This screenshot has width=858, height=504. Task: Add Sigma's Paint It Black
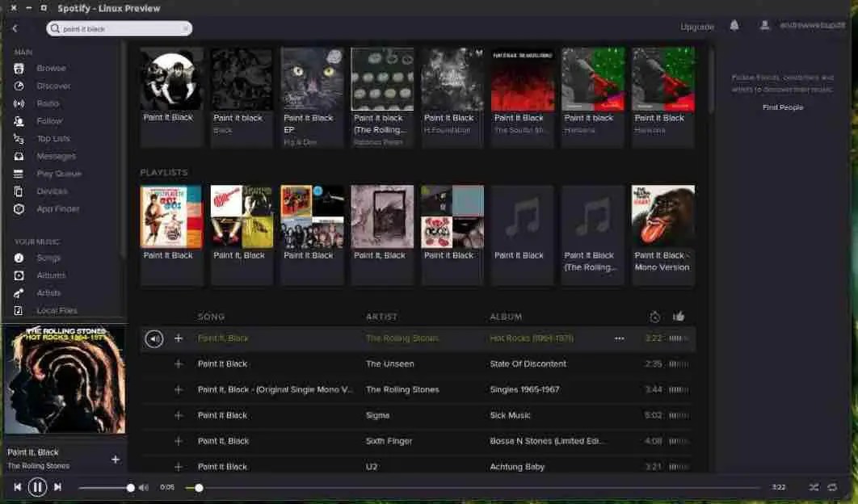[x=179, y=415]
